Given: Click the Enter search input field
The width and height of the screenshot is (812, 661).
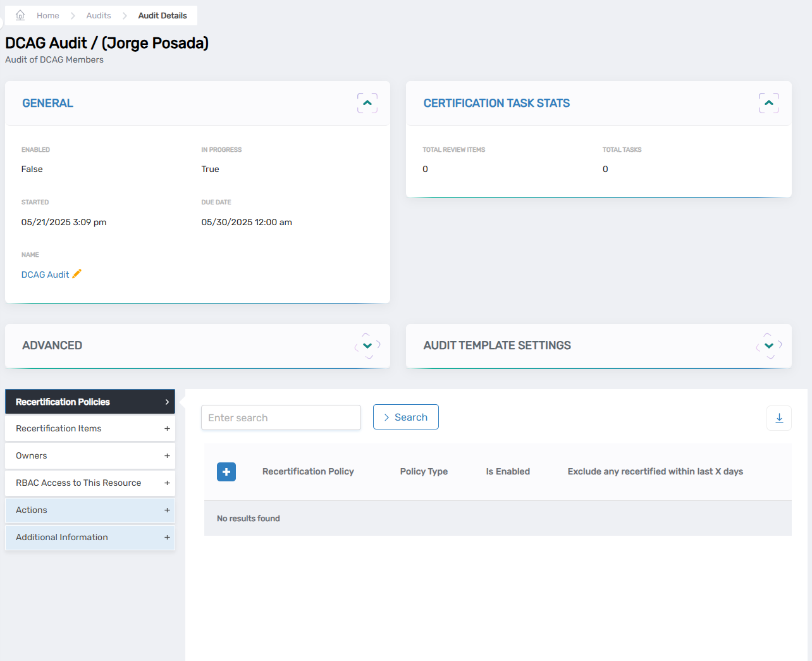Looking at the screenshot, I should (281, 417).
